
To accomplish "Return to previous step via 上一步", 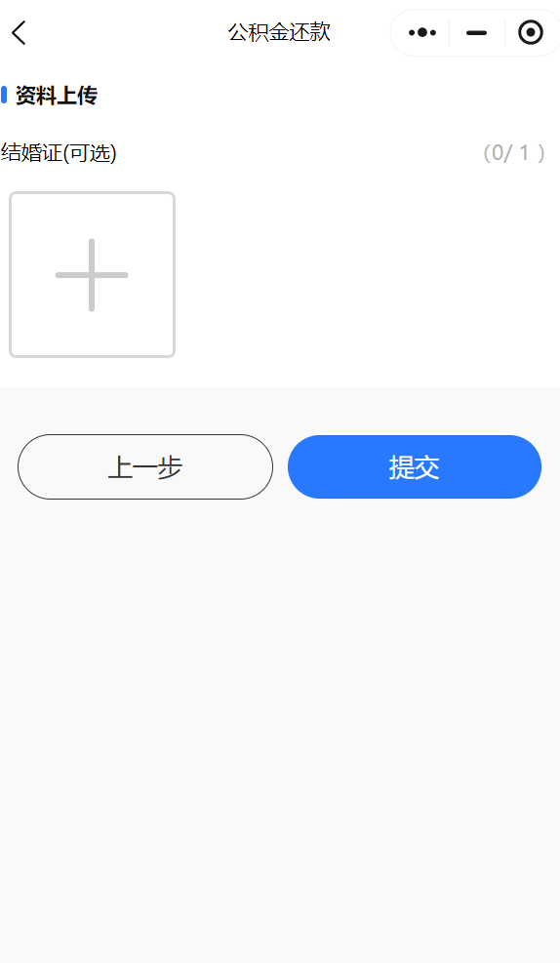I will [145, 466].
